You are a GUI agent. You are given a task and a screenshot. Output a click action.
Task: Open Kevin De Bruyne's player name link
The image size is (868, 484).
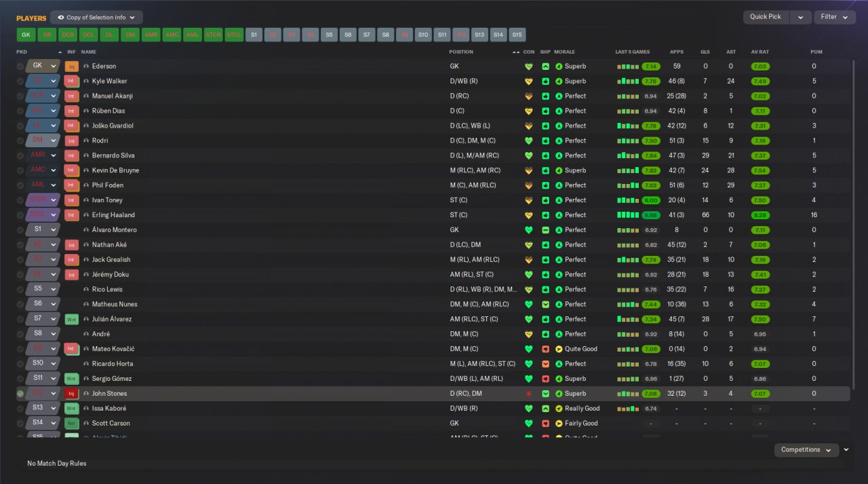pos(115,170)
